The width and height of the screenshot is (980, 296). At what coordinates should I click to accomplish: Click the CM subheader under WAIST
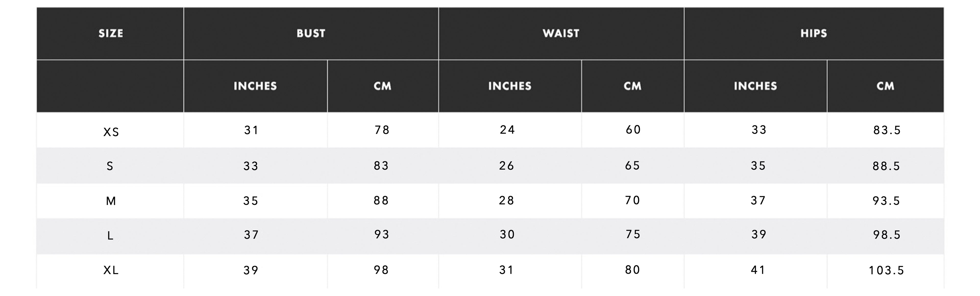633,86
